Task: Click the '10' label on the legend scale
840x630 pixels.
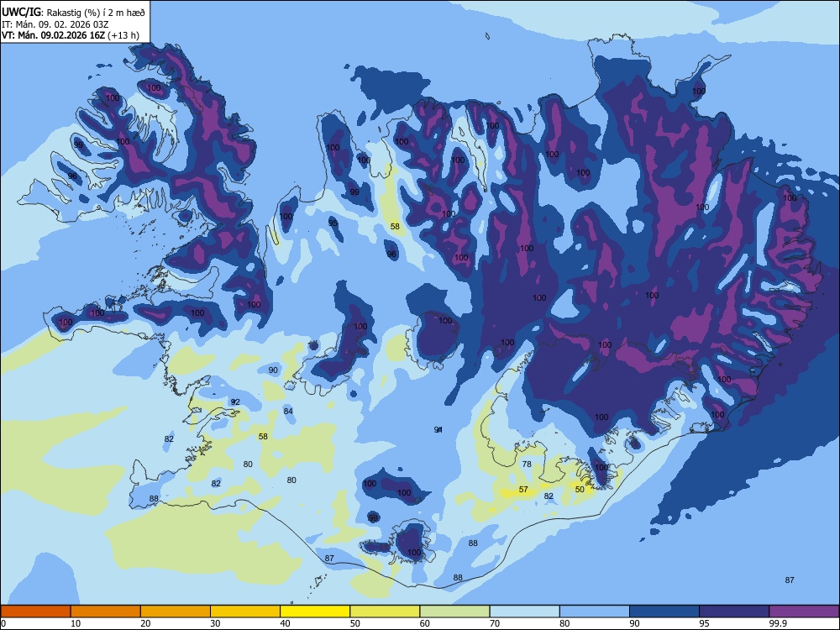Action: tap(76, 623)
